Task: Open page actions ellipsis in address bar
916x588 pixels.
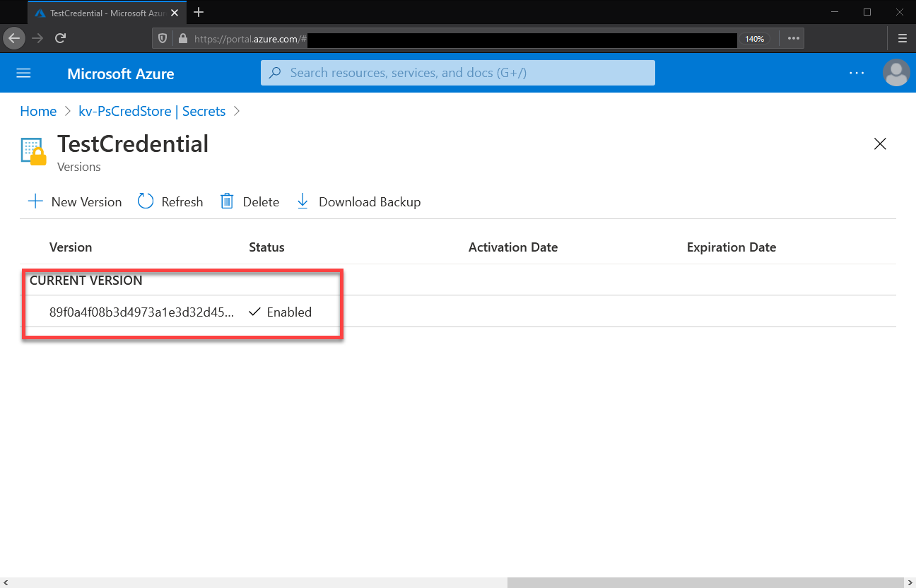Action: pyautogui.click(x=793, y=38)
